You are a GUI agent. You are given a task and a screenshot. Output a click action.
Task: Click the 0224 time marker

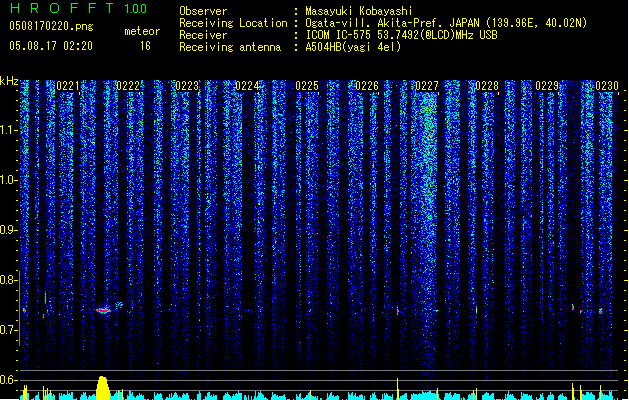247,86
